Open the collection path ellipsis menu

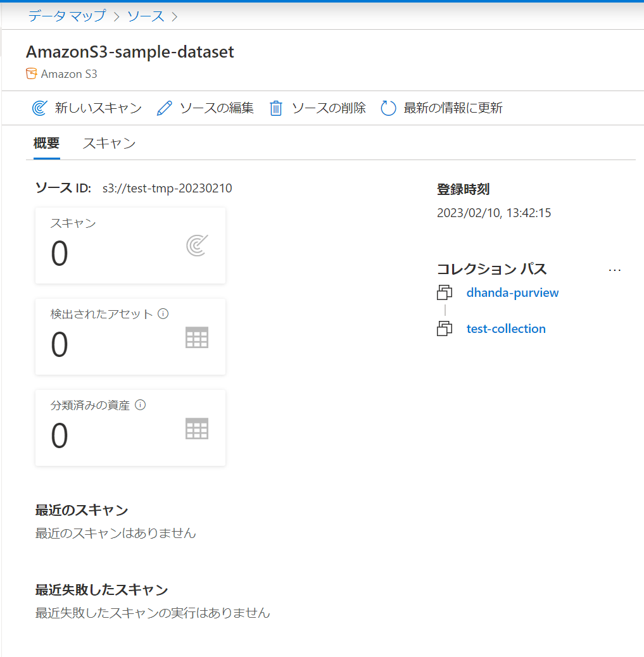(615, 270)
